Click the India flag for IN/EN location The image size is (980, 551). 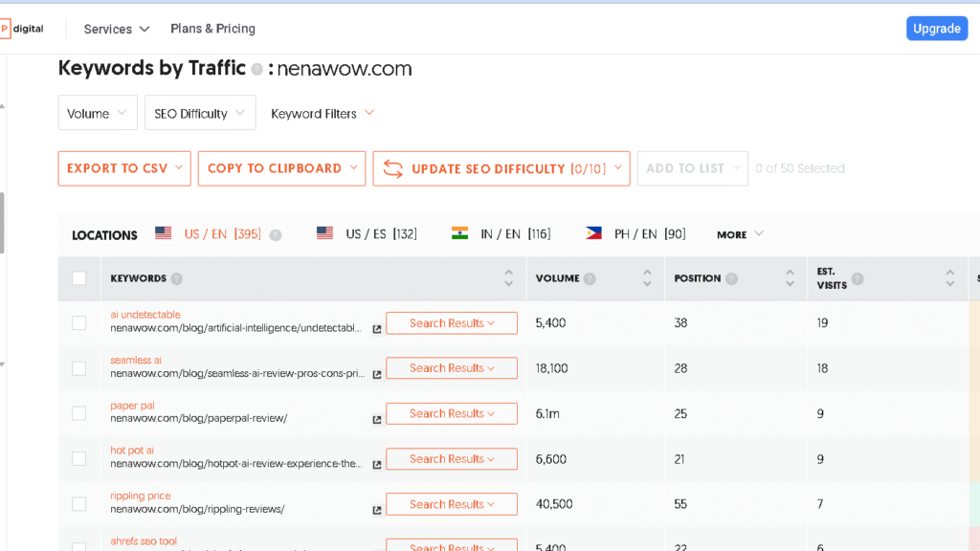coord(461,231)
